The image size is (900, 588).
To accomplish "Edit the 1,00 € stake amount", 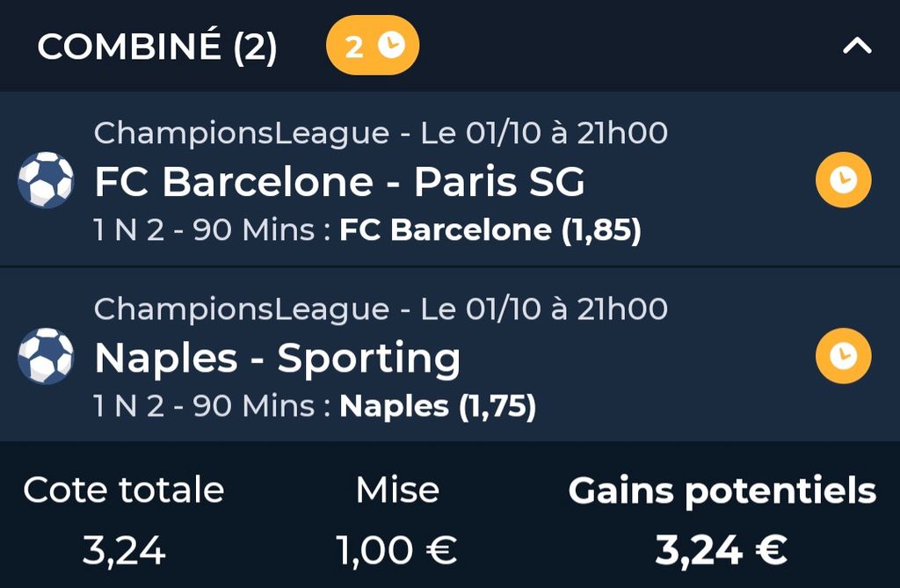I will pos(397,551).
